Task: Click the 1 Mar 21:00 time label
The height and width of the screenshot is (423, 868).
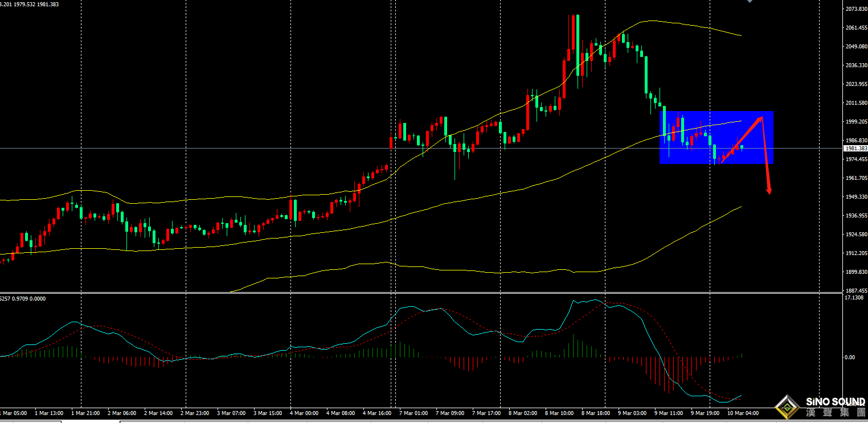Action: [x=86, y=413]
